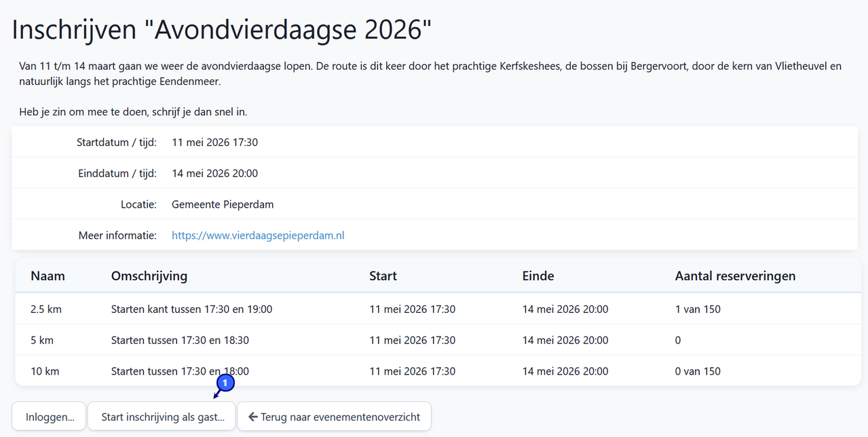The width and height of the screenshot is (868, 437).
Task: Click the Einde column header
Action: click(x=537, y=275)
